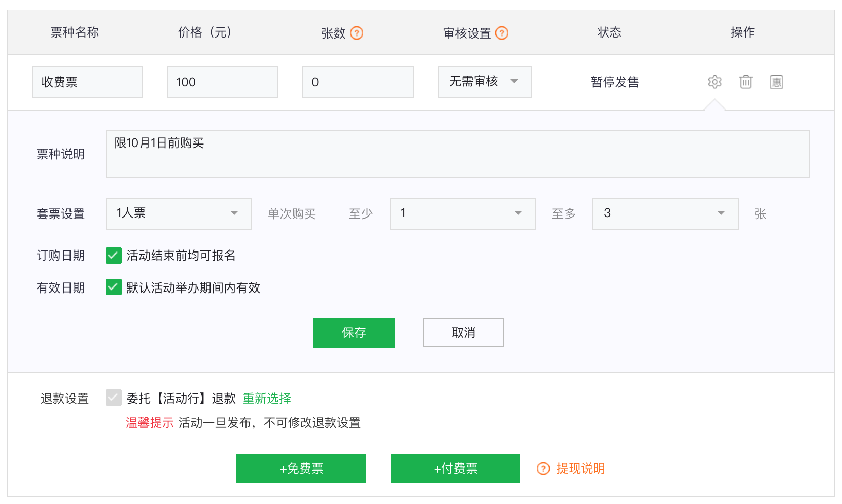The image size is (842, 504).
Task: Open the 至少 quantity dropdown
Action: pyautogui.click(x=462, y=213)
